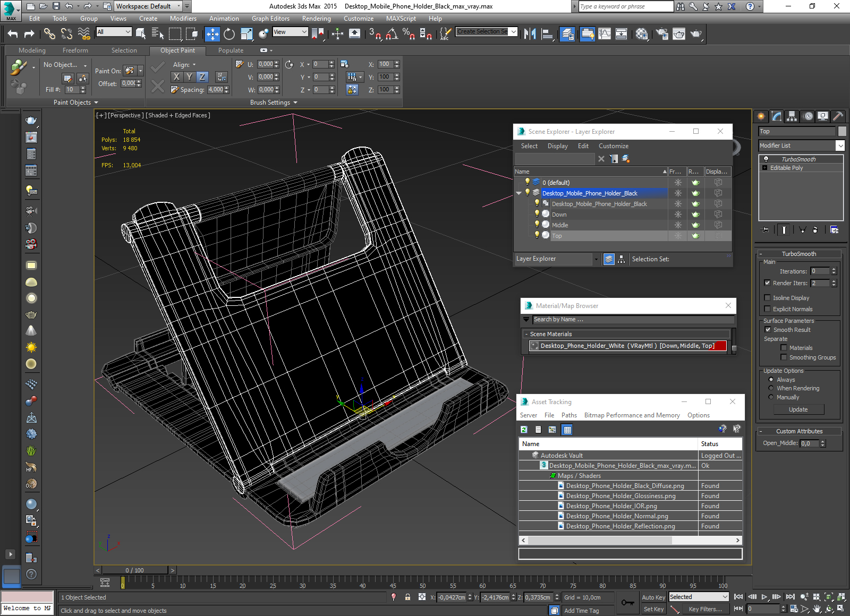Switch to the Freeform ribbon tab
The width and height of the screenshot is (850, 616).
[x=75, y=50]
